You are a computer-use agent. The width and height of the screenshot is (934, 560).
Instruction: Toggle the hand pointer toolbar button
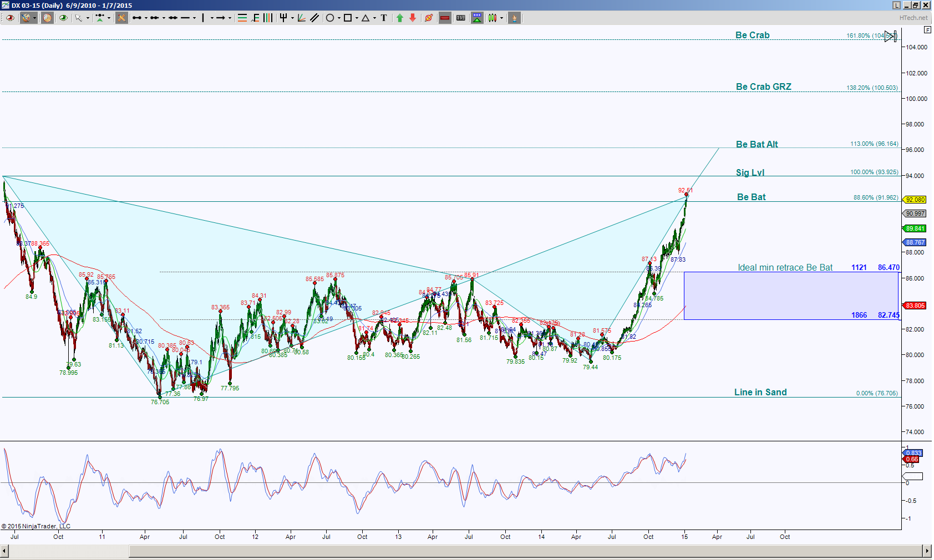[x=514, y=18]
